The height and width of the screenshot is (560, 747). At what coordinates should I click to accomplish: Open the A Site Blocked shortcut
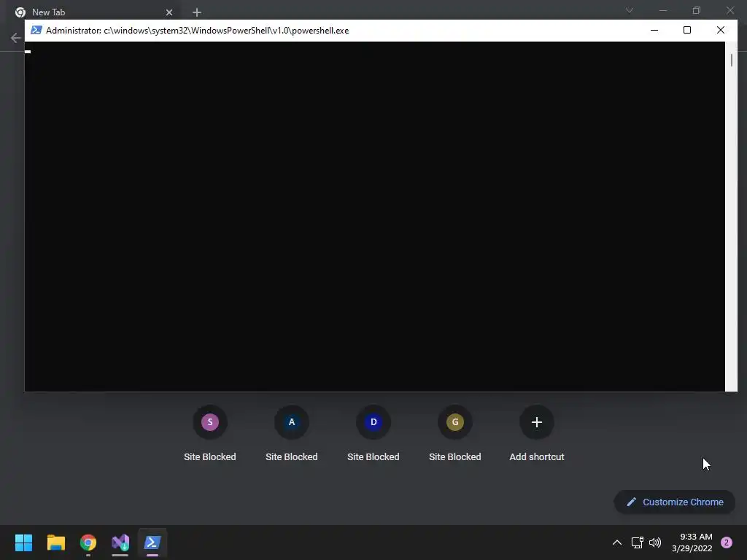coord(292,433)
